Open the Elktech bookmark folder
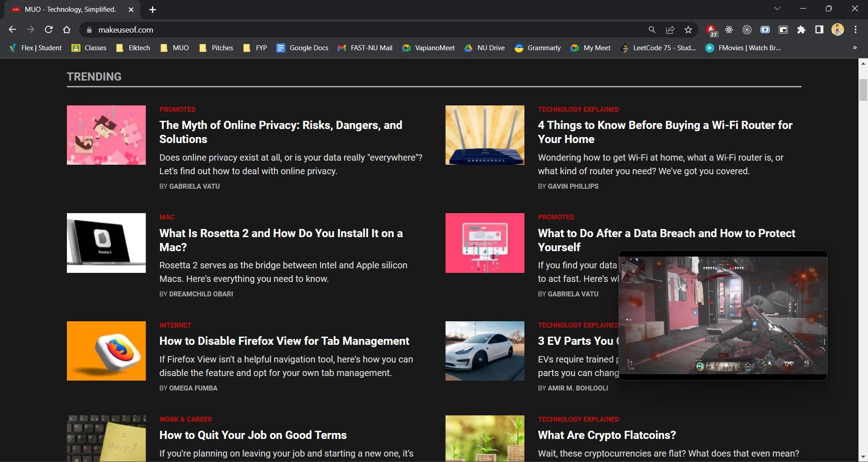The height and width of the screenshot is (462, 868). [x=133, y=48]
